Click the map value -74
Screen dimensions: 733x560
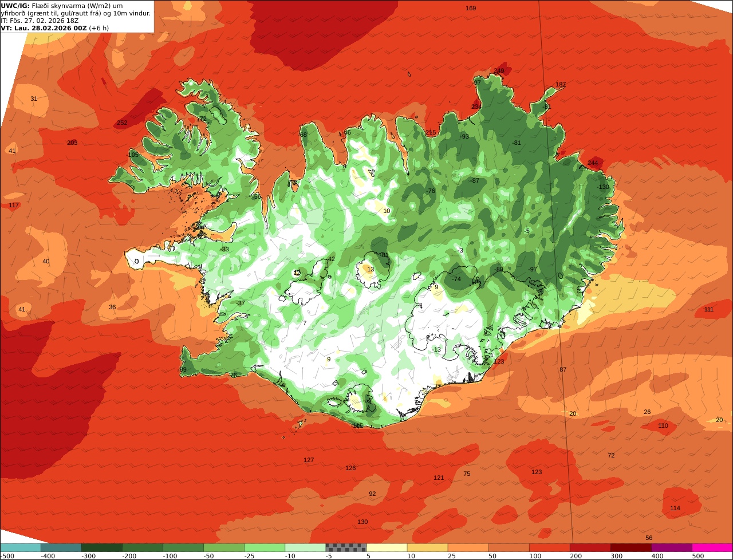(x=456, y=279)
